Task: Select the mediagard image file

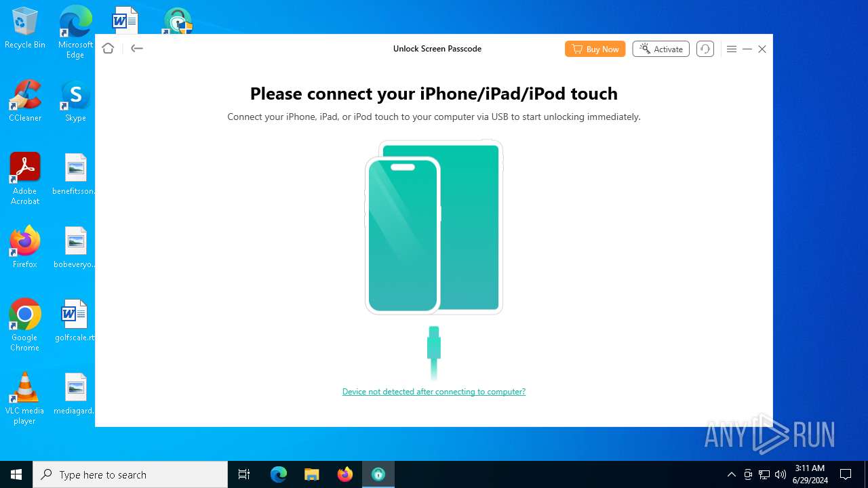Action: [x=75, y=394]
